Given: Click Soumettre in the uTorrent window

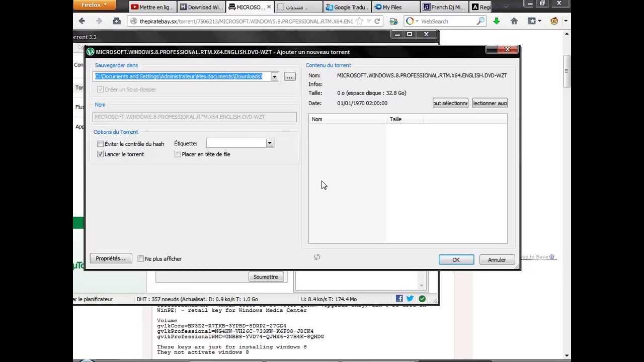Looking at the screenshot, I should click(x=266, y=277).
